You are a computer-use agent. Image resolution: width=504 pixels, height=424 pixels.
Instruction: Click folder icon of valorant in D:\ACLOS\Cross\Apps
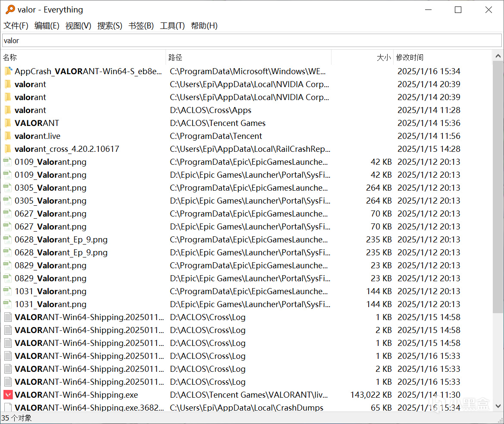coord(8,110)
